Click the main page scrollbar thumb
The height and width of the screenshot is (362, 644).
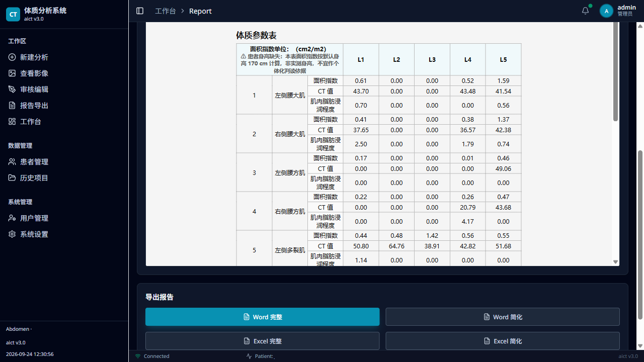pos(640,234)
